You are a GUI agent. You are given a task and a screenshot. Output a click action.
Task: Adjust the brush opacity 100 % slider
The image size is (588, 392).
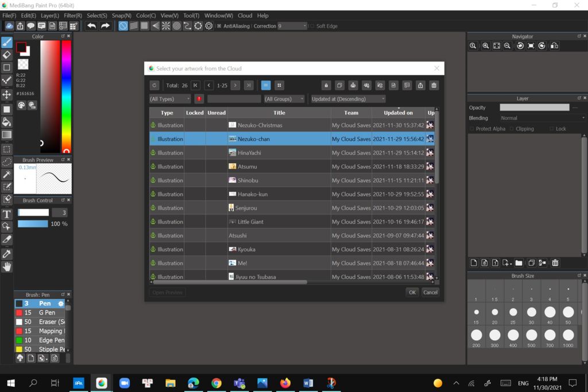coord(33,224)
